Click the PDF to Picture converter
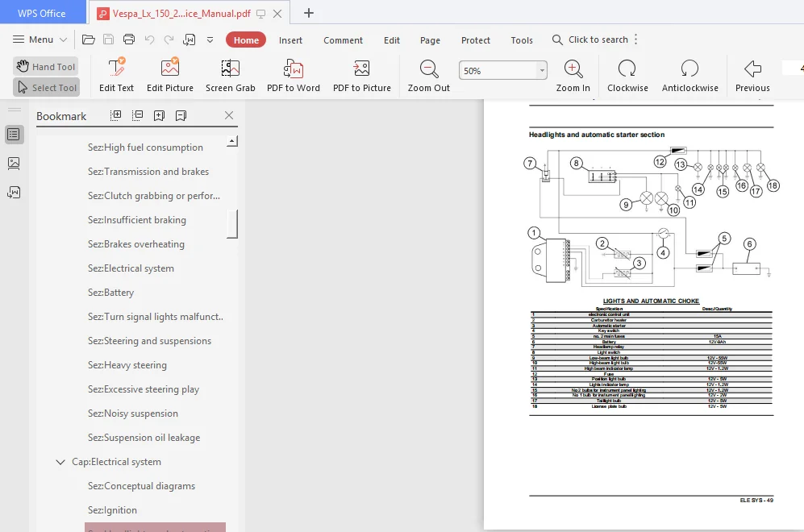 (362, 75)
